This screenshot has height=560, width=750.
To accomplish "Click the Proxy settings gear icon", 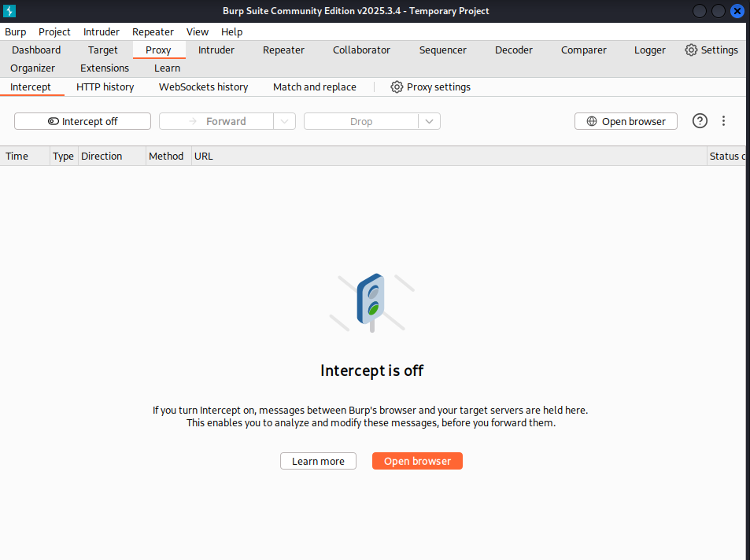I will 397,87.
